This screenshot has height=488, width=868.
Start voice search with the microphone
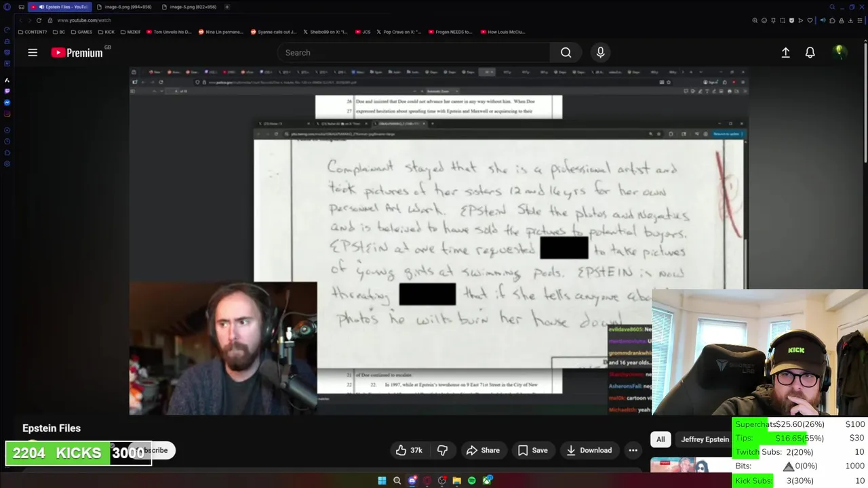(600, 52)
